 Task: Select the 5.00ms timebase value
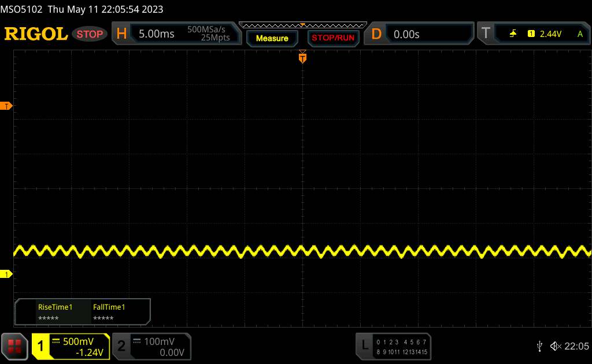tap(156, 34)
